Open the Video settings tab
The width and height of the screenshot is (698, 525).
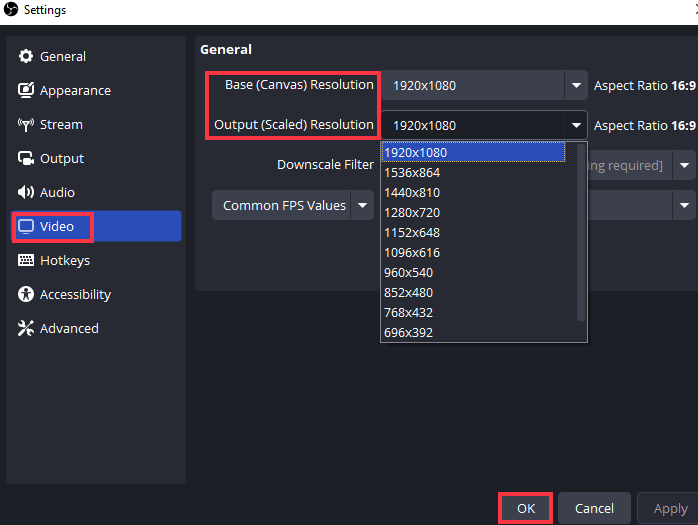[x=56, y=227]
